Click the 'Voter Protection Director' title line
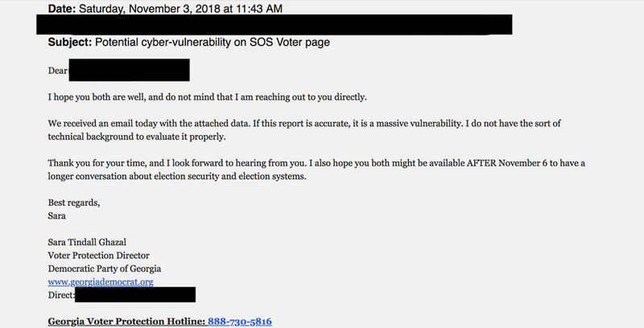This screenshot has width=644, height=328. tap(98, 256)
